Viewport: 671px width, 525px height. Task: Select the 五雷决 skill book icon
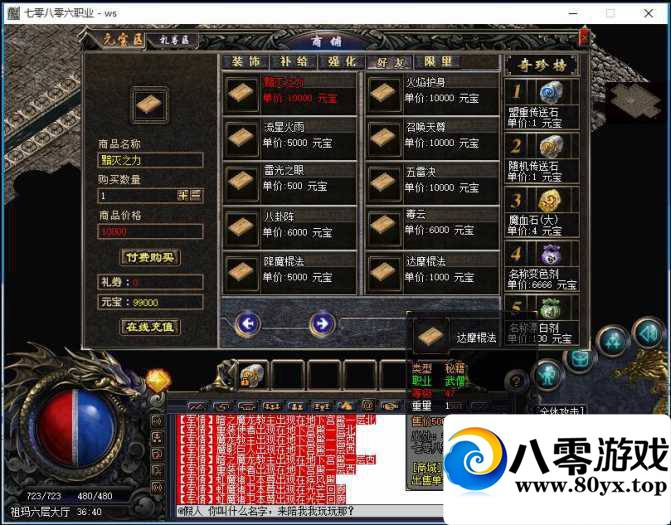(383, 183)
